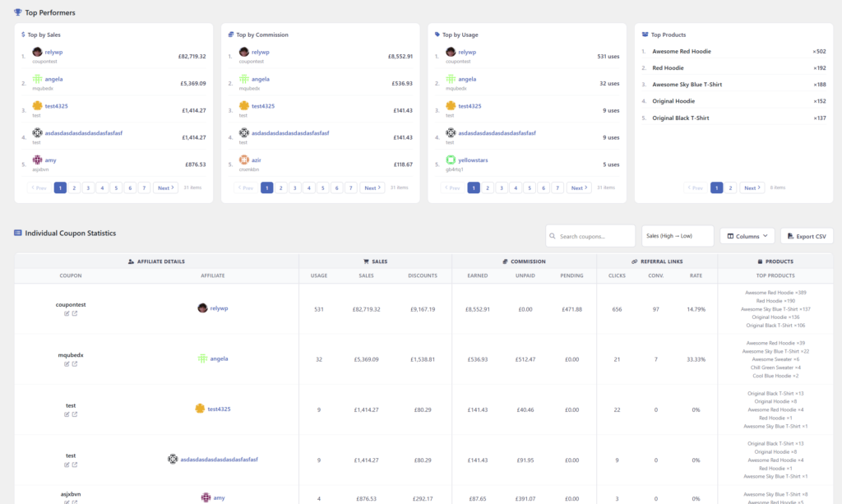This screenshot has height=504, width=842.
Task: Export coupon statistics as CSV
Action: coord(806,236)
